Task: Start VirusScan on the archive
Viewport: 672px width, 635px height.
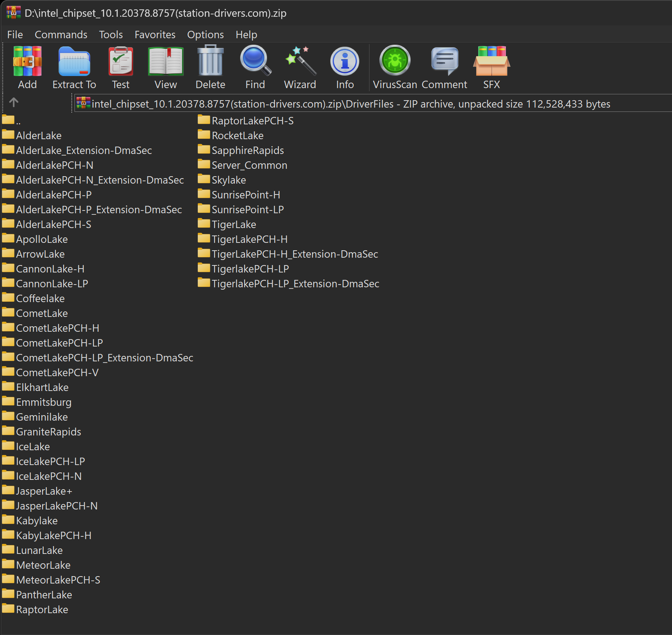Action: pyautogui.click(x=395, y=67)
